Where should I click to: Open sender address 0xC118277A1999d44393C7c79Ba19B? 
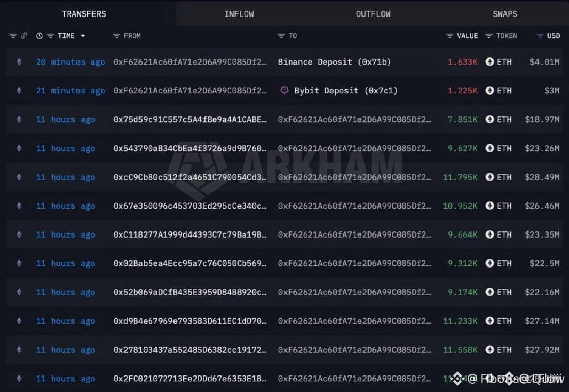(190, 234)
